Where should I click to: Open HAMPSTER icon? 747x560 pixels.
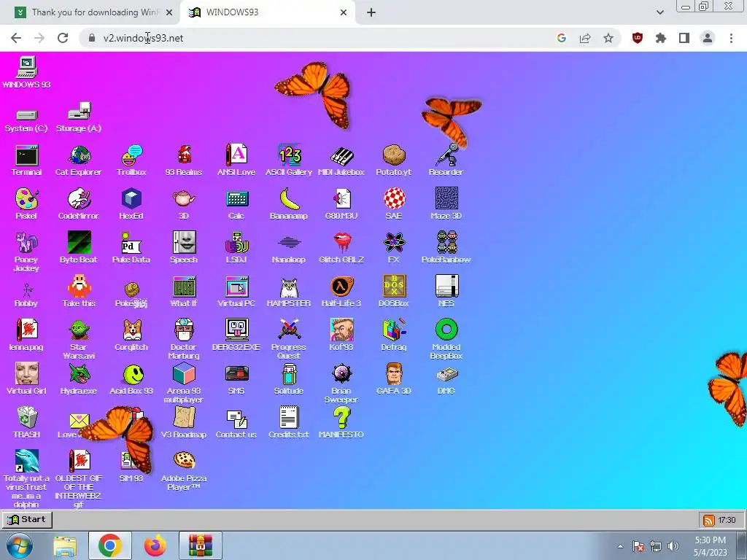click(289, 292)
